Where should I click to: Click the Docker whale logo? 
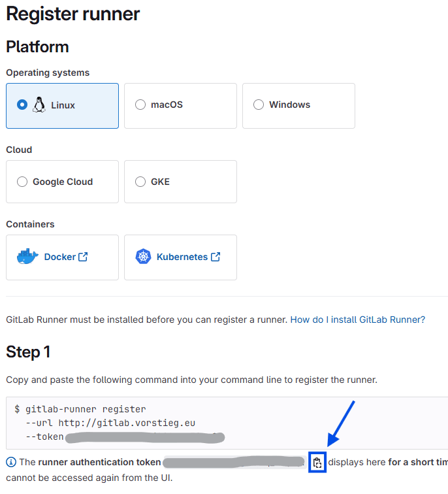coord(27,256)
